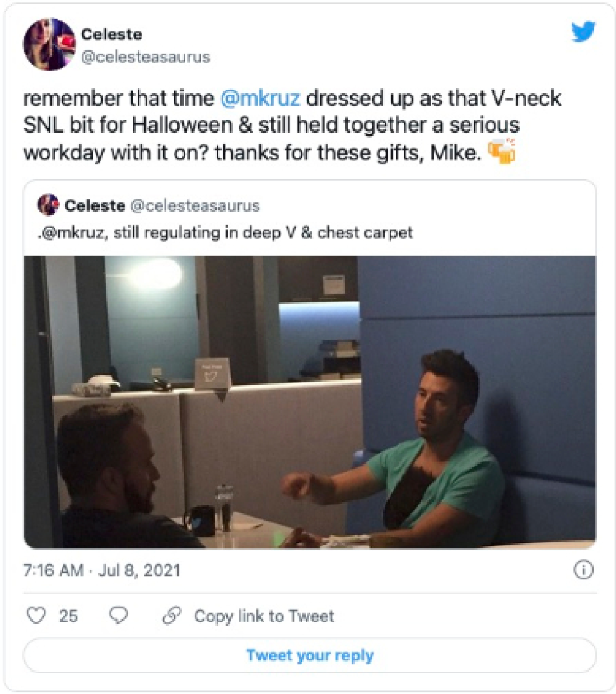Click the reply speech bubble icon
Image resolution: width=616 pixels, height=694 pixels.
pyautogui.click(x=118, y=615)
